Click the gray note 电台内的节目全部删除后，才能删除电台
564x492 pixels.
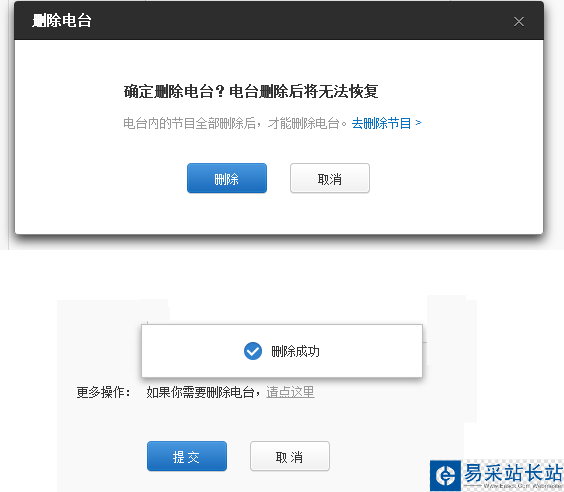(x=235, y=123)
